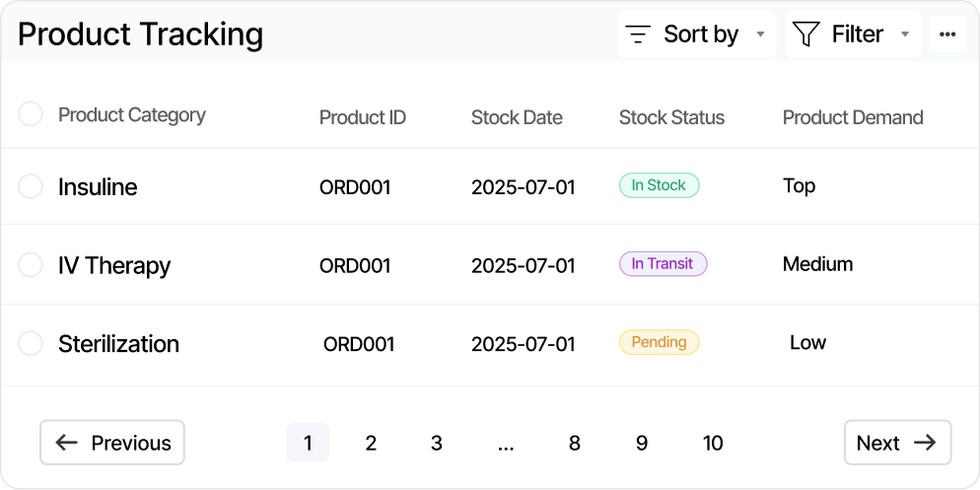980x490 pixels.
Task: Click the Product Demand column header
Action: coord(853,117)
